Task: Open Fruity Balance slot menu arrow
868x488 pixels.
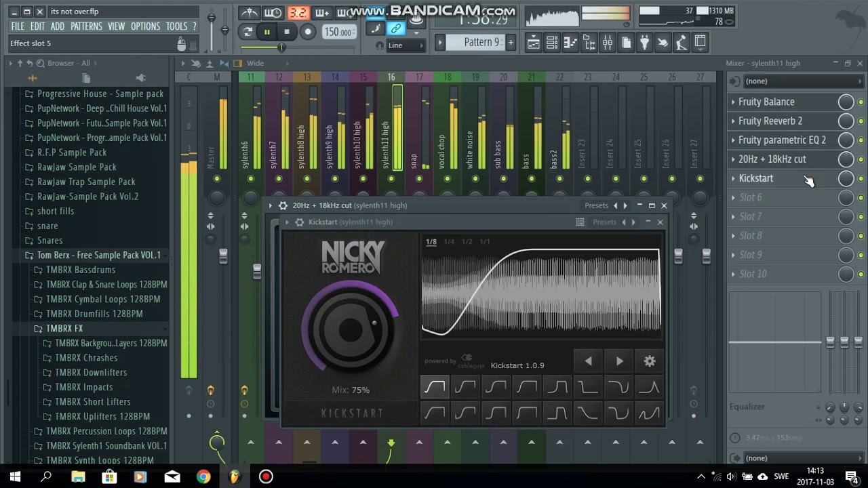Action: point(733,102)
